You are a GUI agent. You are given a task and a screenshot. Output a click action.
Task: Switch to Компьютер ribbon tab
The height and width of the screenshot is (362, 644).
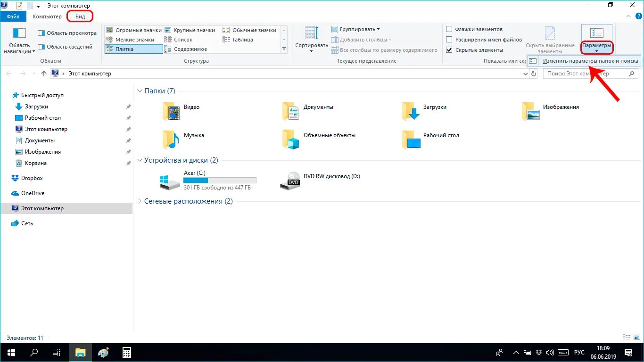pos(47,16)
